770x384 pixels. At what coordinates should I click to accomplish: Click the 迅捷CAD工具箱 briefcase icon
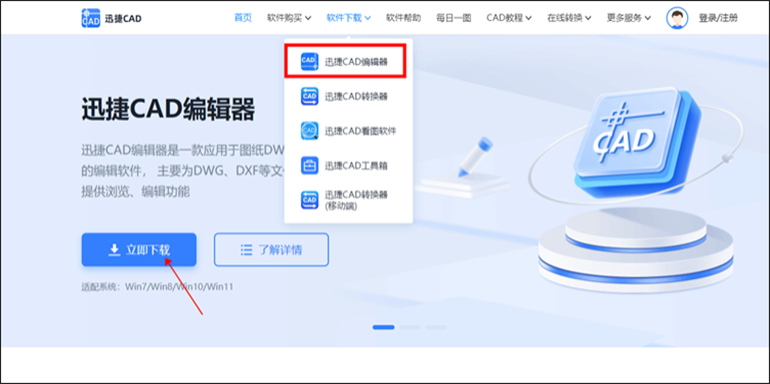[x=309, y=165]
